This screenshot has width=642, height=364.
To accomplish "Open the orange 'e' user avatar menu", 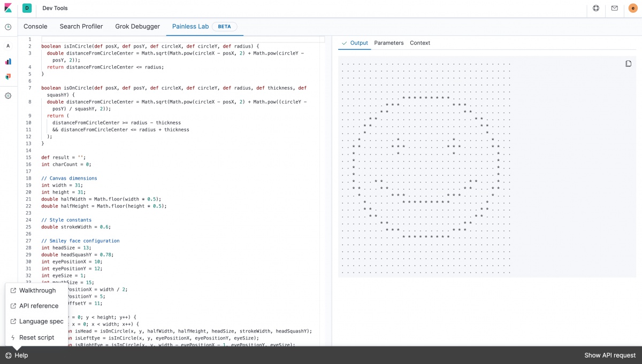I will tap(633, 8).
